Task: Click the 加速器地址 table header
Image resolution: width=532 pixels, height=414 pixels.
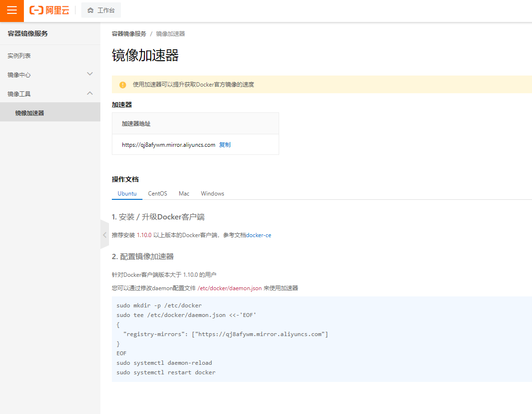Action: 195,123
